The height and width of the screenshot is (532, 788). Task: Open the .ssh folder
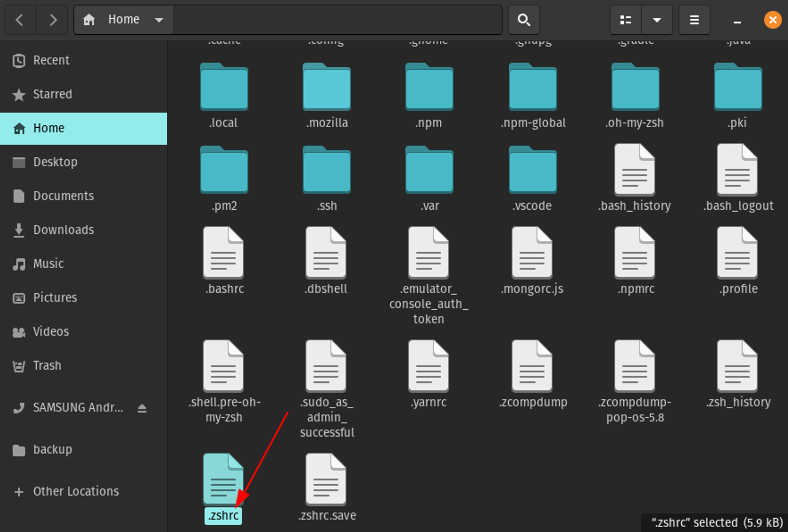click(327, 170)
